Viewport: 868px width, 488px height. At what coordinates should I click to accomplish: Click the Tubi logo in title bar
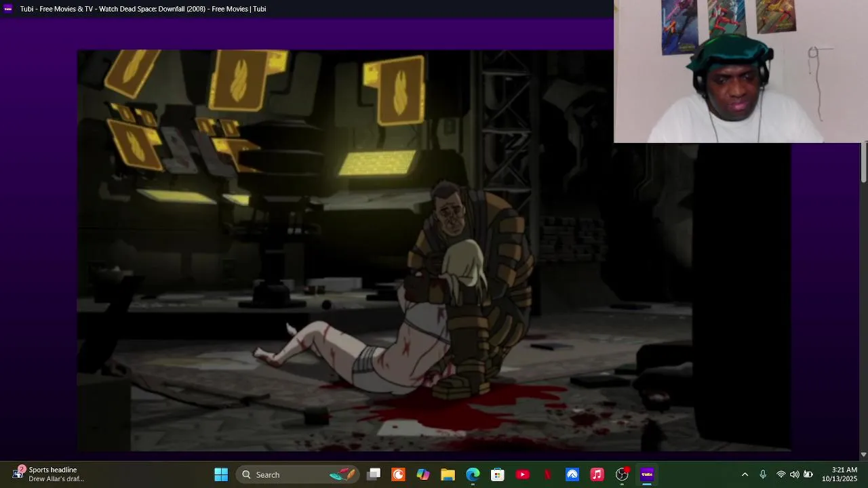coord(8,9)
